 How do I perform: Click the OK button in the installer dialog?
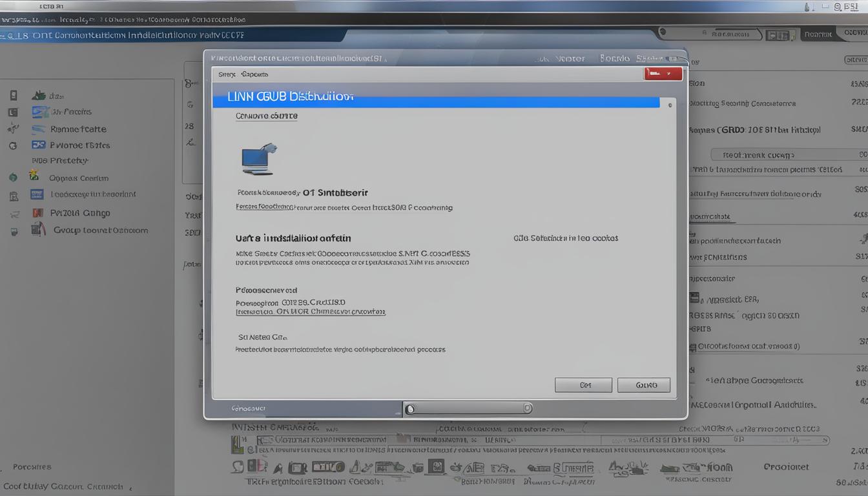tap(583, 384)
